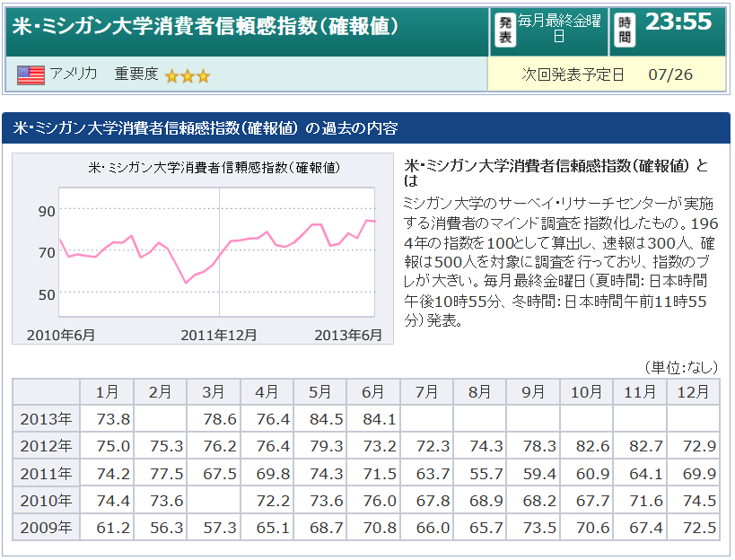Click the 50 value on chart axis
The image size is (735, 560).
[47, 295]
